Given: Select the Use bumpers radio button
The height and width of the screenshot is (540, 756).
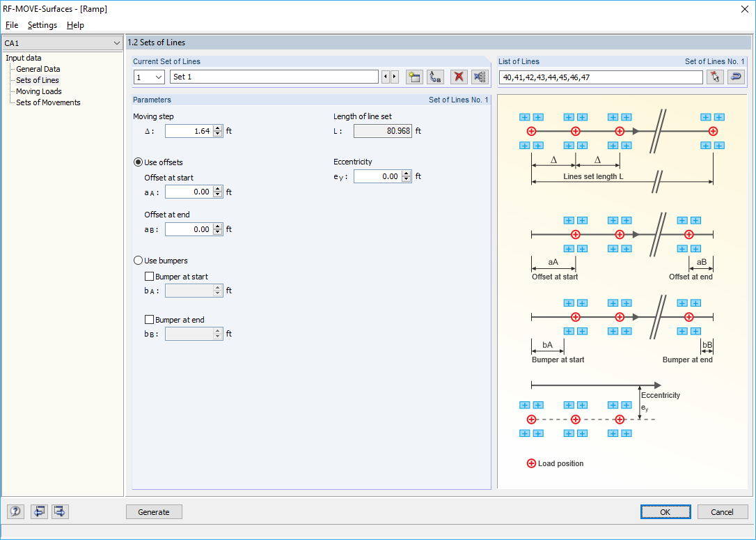Looking at the screenshot, I should pos(138,260).
